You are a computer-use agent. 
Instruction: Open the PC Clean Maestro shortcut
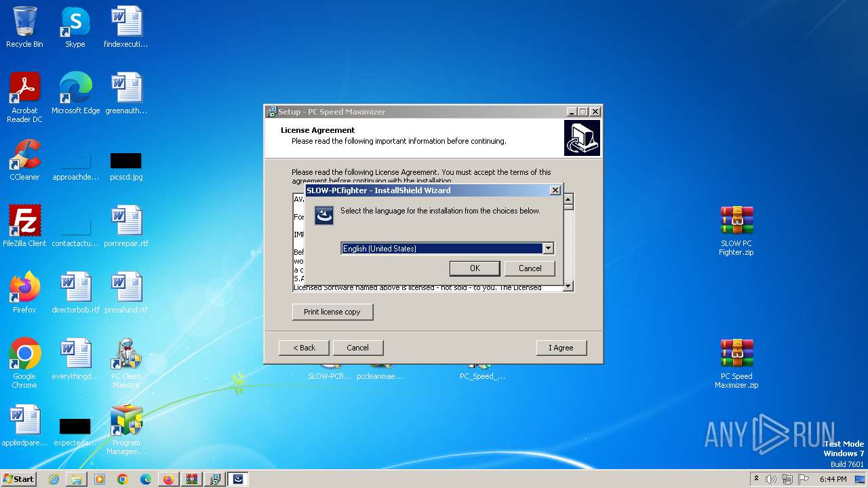point(126,363)
